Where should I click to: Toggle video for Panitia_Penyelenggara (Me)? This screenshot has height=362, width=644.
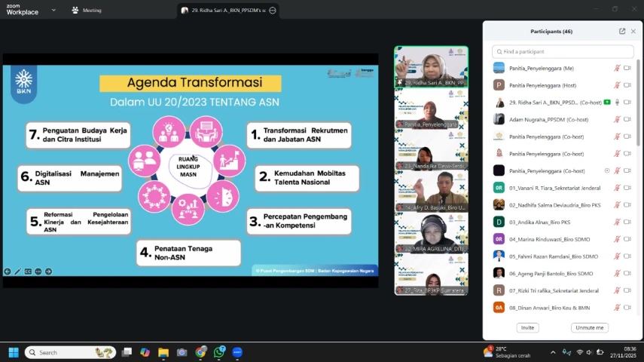[627, 69]
